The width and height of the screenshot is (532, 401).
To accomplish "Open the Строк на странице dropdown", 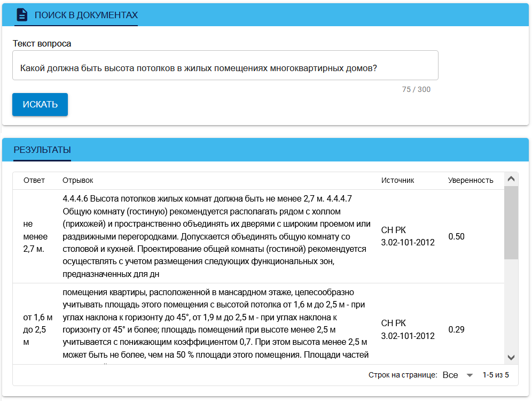I will pyautogui.click(x=458, y=375).
